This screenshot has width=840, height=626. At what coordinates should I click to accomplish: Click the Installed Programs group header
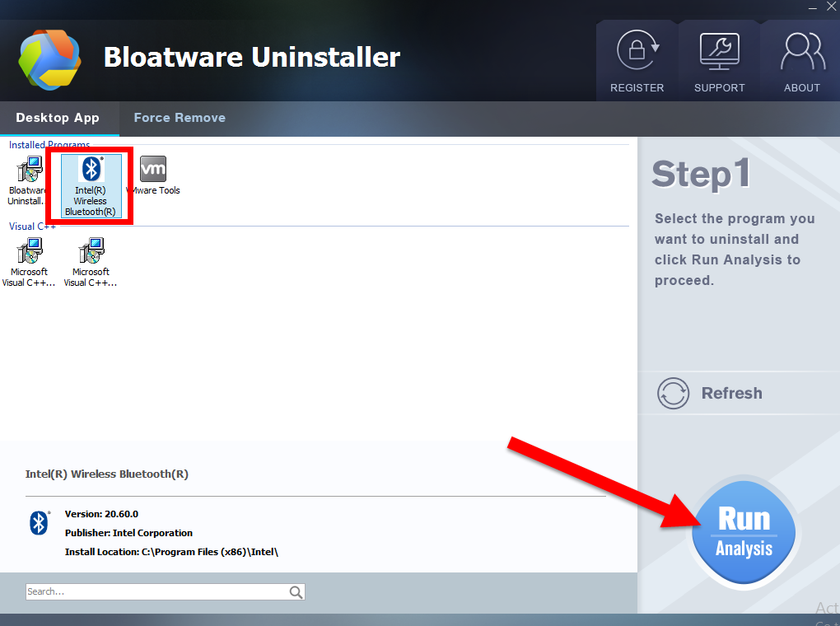coord(49,145)
